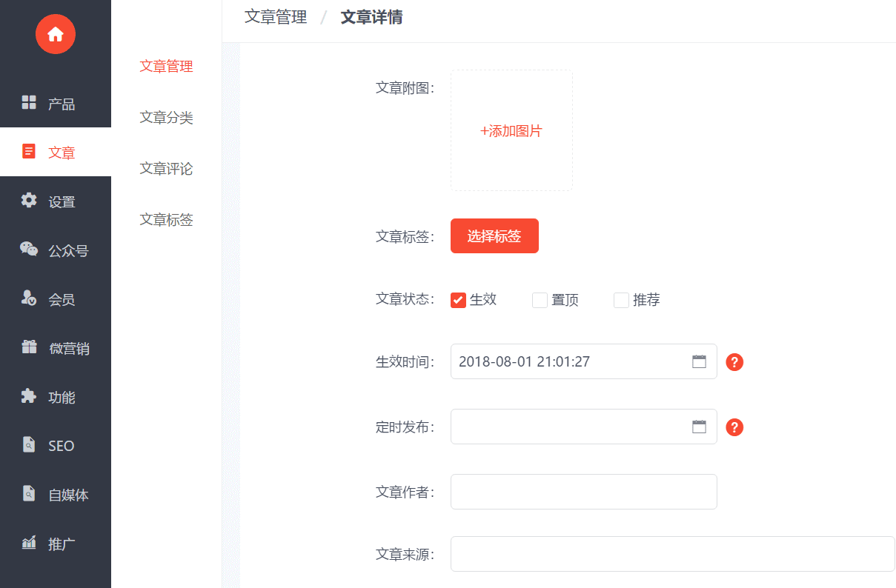This screenshot has width=896, height=588.
Task: Click the 文章作者 input field
Action: click(583, 492)
